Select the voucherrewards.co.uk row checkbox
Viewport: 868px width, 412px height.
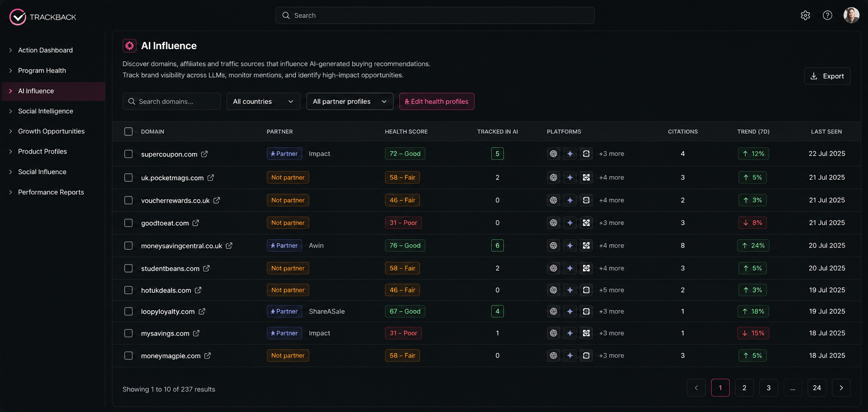coord(128,200)
